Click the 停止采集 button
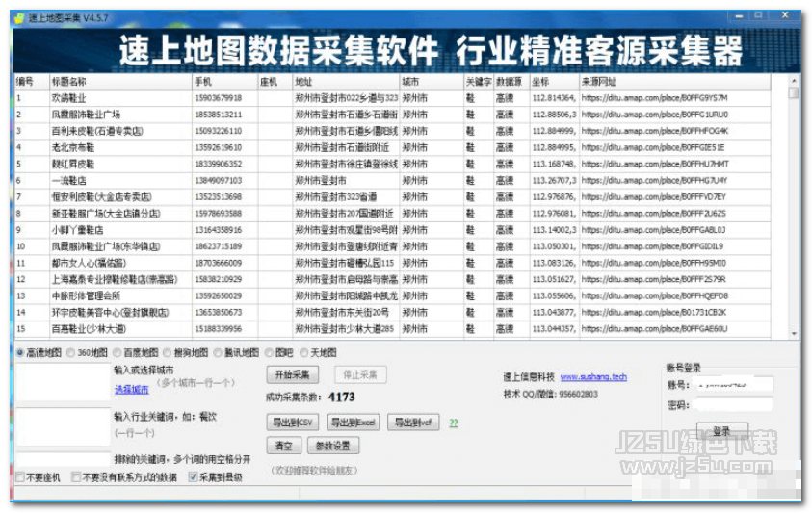812x513 pixels. pos(360,374)
